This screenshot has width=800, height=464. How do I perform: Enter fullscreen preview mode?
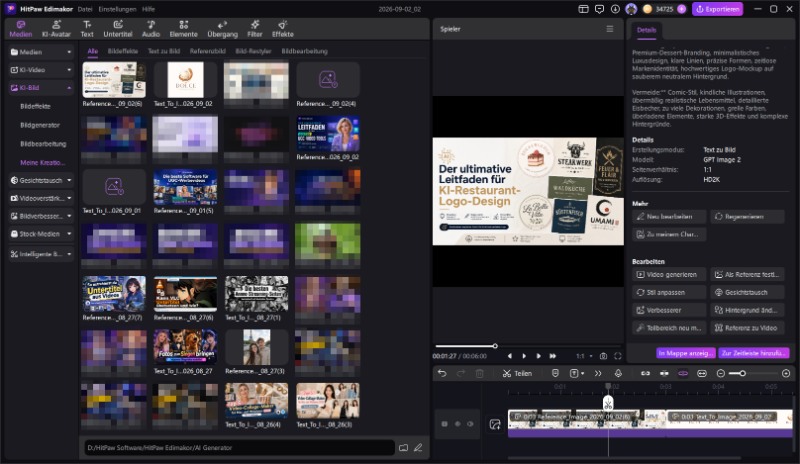618,356
